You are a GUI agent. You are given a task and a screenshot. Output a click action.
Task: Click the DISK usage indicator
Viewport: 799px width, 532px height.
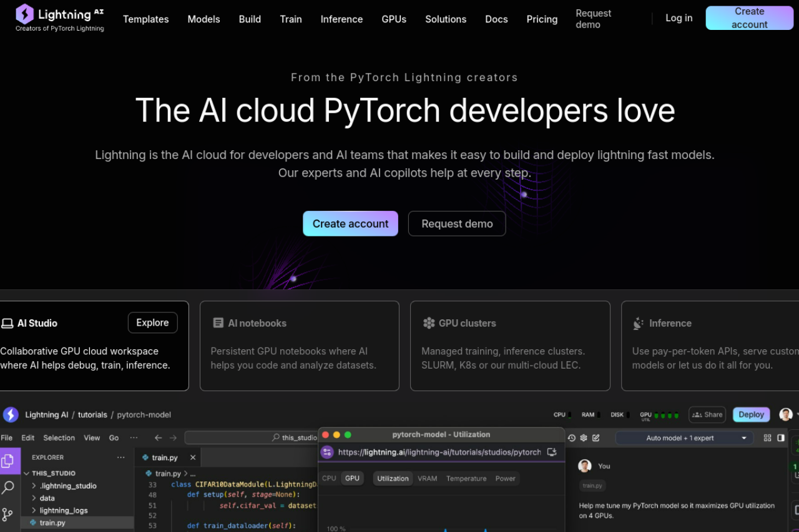point(620,415)
